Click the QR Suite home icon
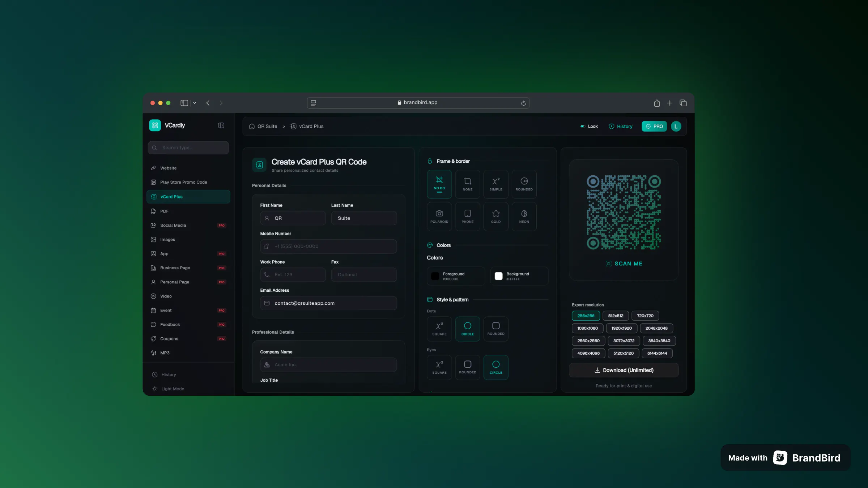The width and height of the screenshot is (868, 488). click(252, 127)
